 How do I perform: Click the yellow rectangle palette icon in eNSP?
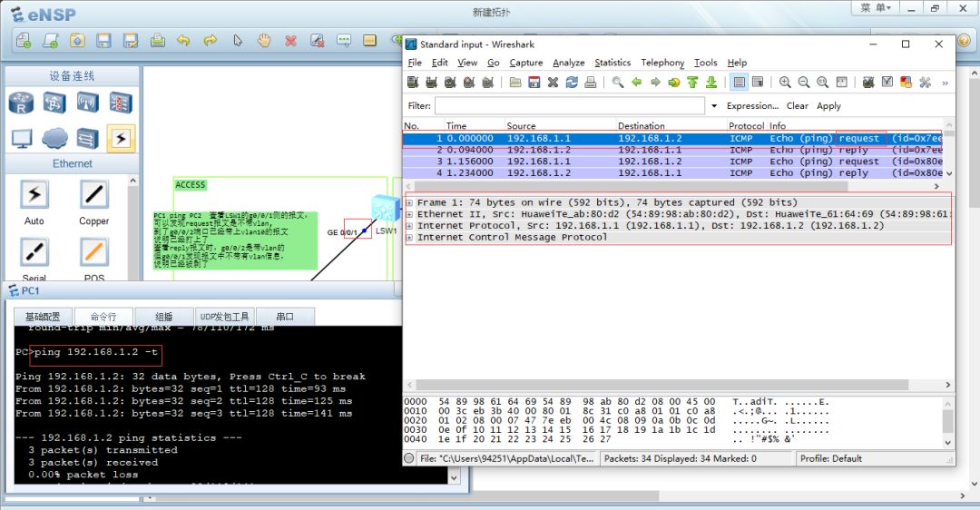click(x=370, y=41)
